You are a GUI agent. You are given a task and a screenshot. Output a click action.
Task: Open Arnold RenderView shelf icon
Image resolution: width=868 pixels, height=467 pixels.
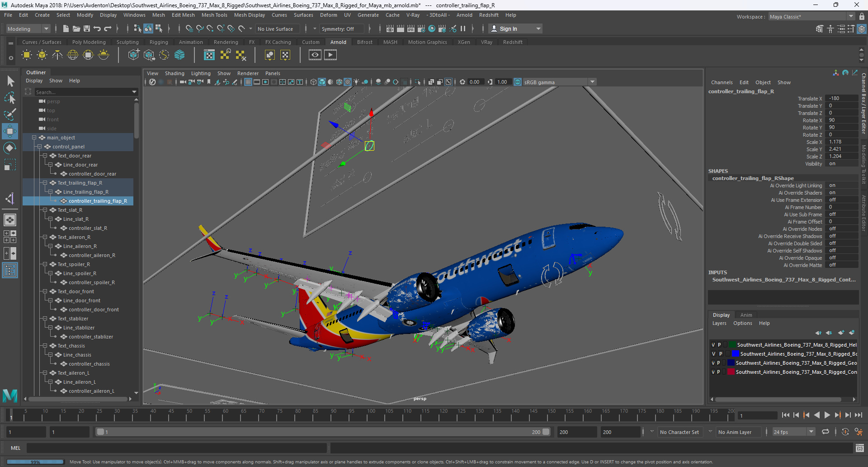point(315,55)
